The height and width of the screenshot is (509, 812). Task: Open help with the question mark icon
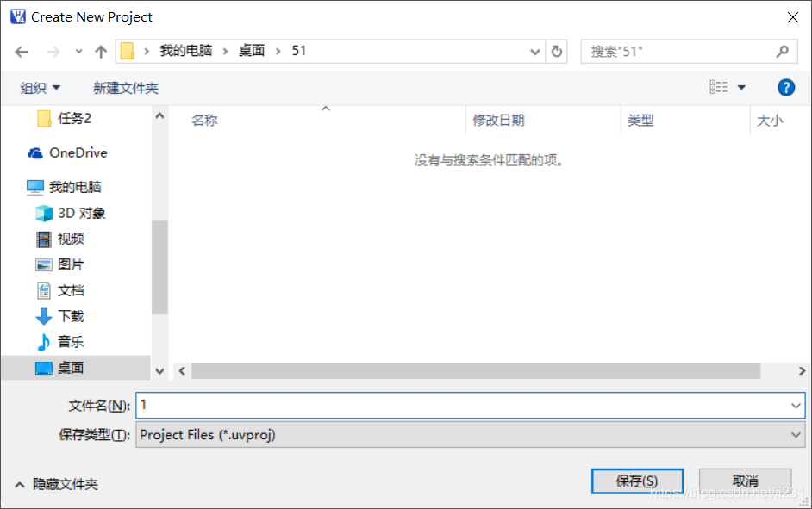[x=785, y=88]
